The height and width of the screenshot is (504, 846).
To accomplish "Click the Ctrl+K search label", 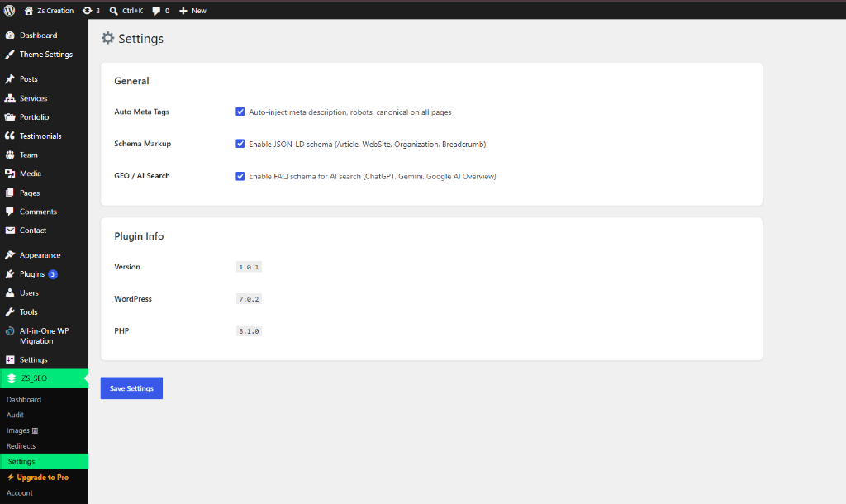I will tap(133, 11).
